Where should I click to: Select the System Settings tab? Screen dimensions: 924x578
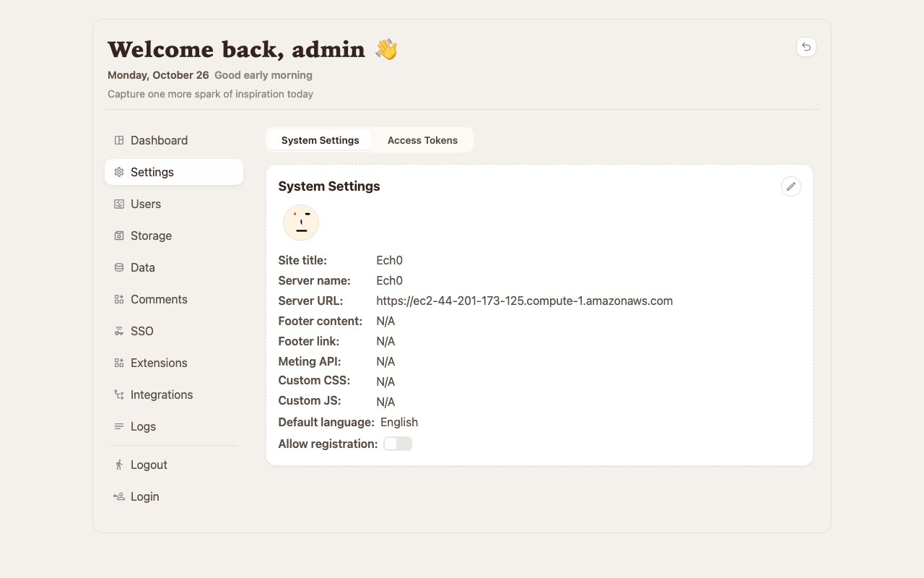(x=321, y=140)
